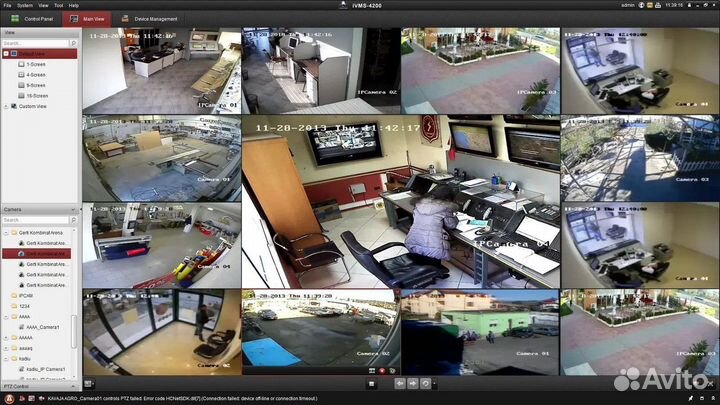Image resolution: width=720 pixels, height=405 pixels.
Task: Open the Tool menu
Action: click(x=57, y=5)
